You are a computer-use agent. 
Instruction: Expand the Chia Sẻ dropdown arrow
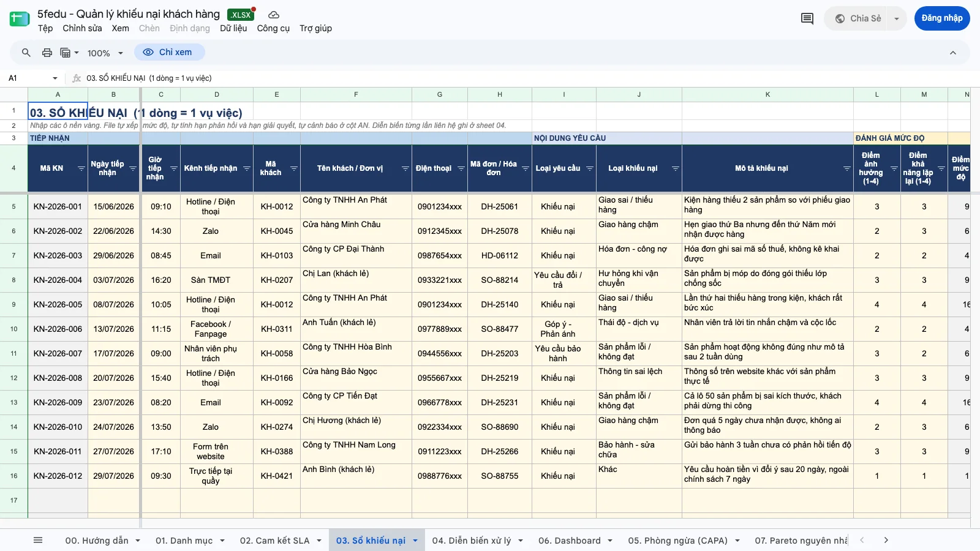click(897, 18)
